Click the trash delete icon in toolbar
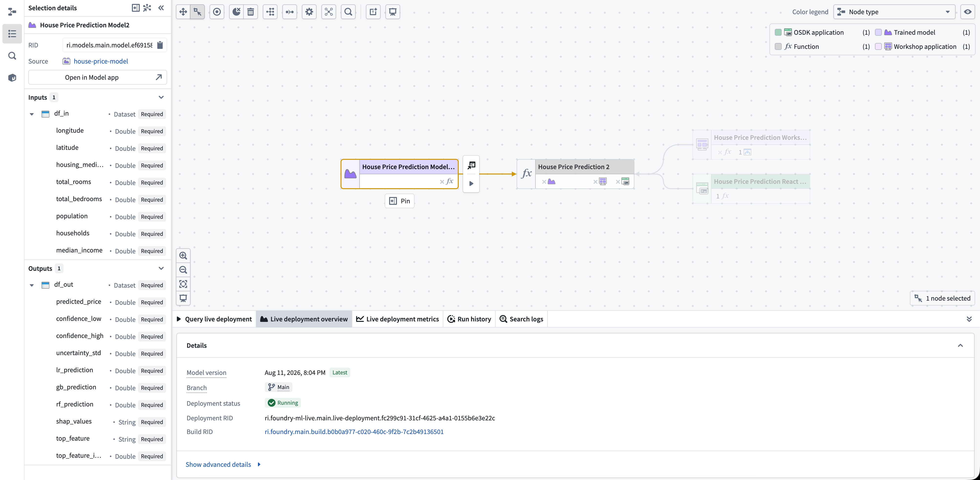980x480 pixels. point(251,12)
